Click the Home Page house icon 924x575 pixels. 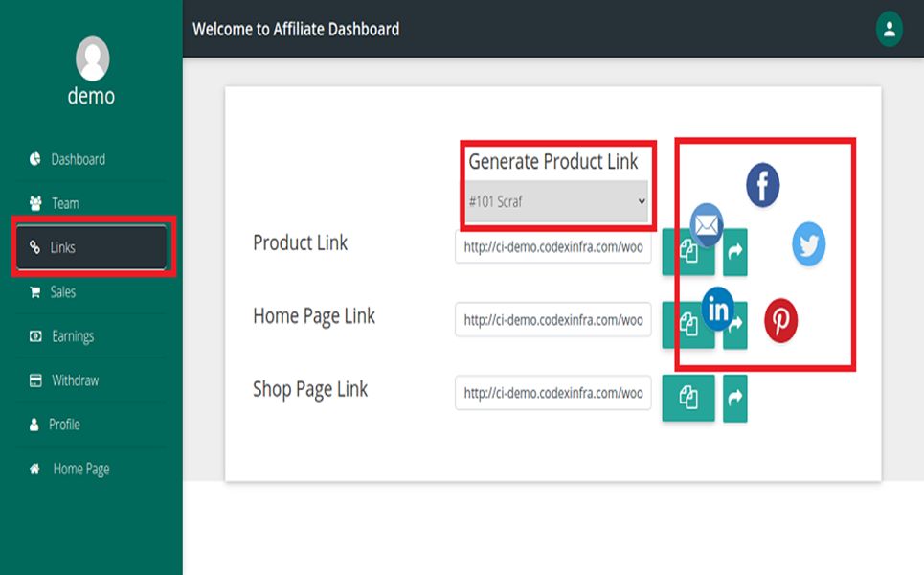[x=34, y=469]
